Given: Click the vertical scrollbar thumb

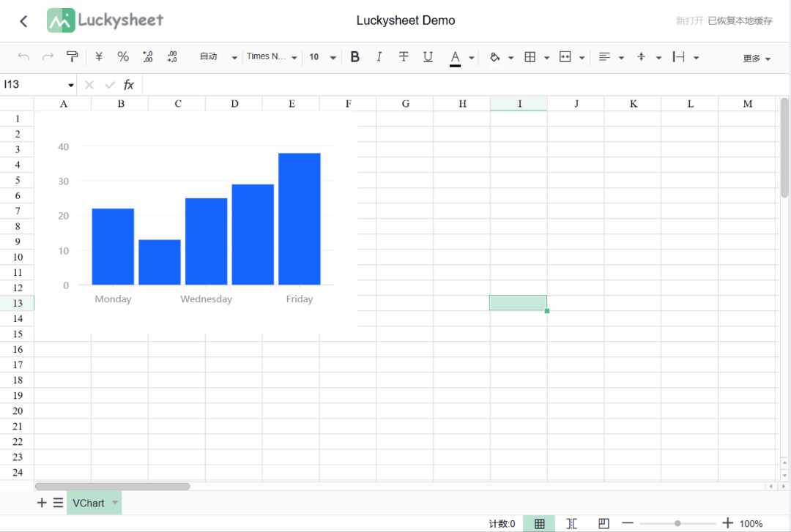Looking at the screenshot, I should click(784, 147).
